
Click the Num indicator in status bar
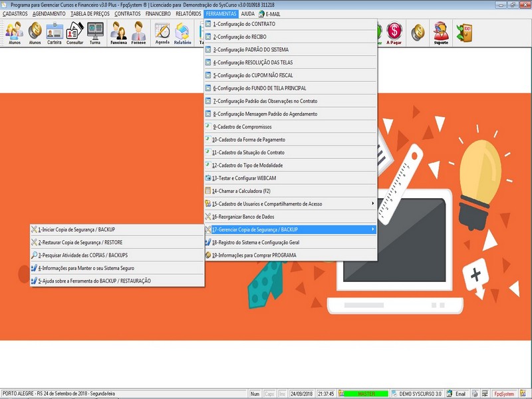[x=255, y=394]
